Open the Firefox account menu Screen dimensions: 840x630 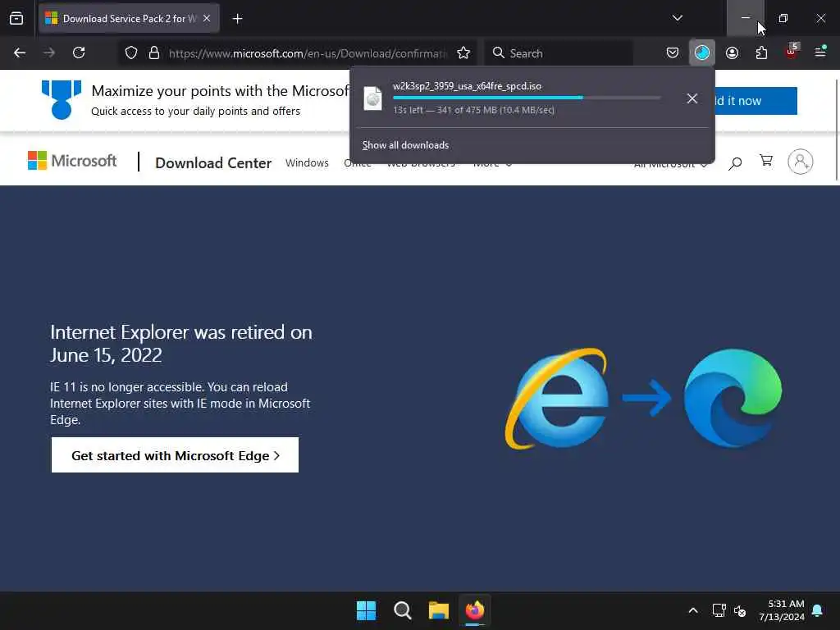point(732,53)
